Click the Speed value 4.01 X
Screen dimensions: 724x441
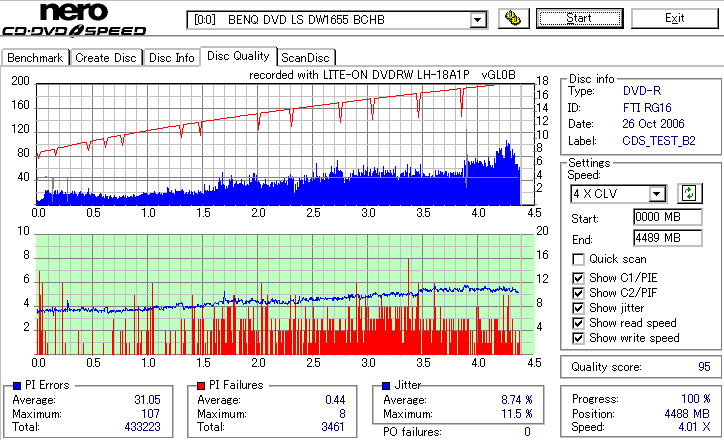click(x=694, y=427)
